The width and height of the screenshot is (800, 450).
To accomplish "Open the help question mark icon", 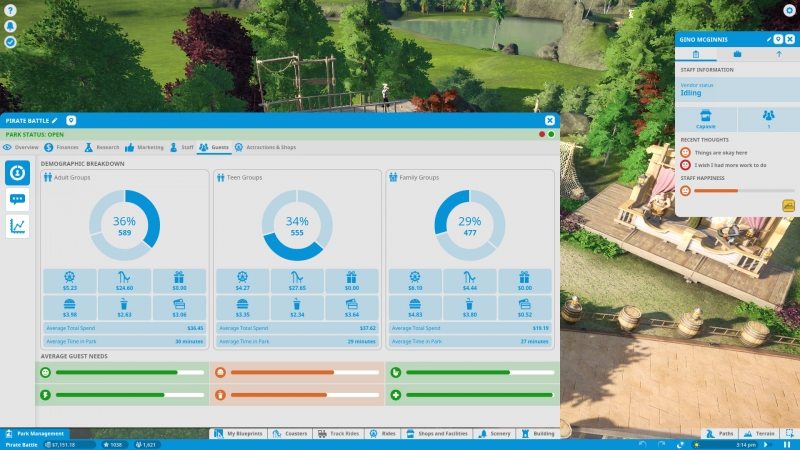I will pyautogui.click(x=10, y=10).
